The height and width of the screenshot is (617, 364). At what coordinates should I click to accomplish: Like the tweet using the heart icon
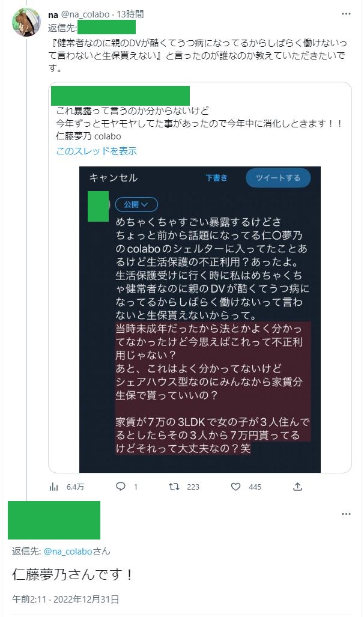pyautogui.click(x=237, y=487)
